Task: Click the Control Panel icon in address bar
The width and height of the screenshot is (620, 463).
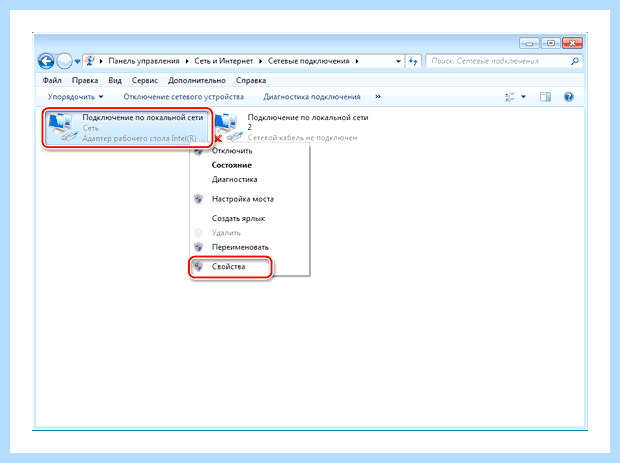Action: [x=90, y=61]
